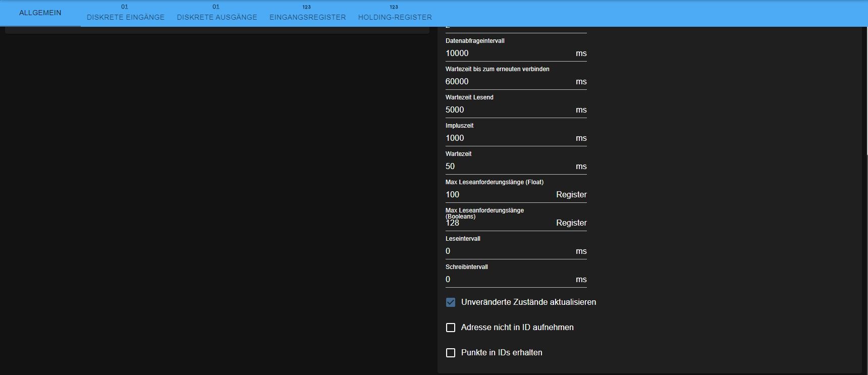Enable Adresse nicht in ID aufnehmen
Screen dimensions: 868x375
[451, 328]
